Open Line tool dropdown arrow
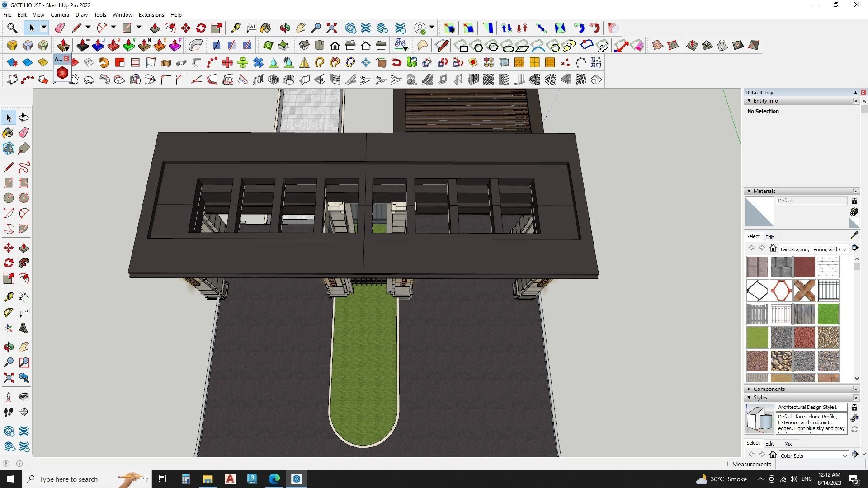868x488 pixels. pyautogui.click(x=88, y=28)
